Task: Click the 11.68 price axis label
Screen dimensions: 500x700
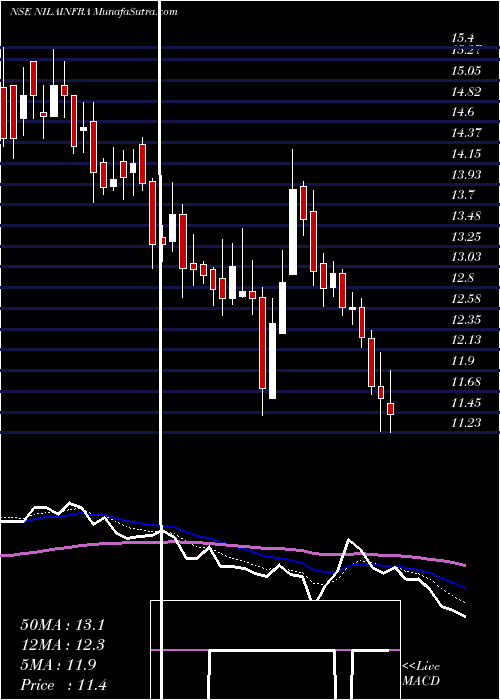Action: pos(467,382)
